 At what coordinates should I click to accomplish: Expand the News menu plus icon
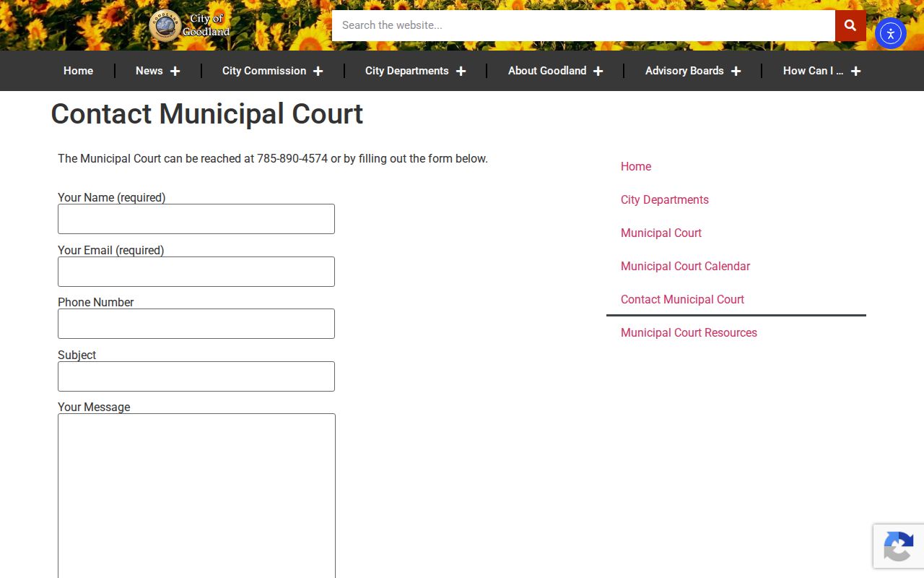[x=175, y=71]
